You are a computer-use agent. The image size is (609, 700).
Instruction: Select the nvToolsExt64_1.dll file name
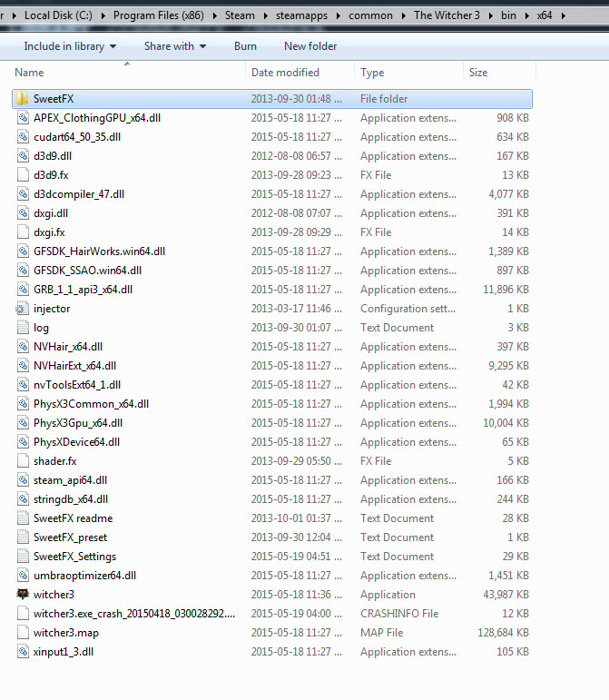[77, 385]
